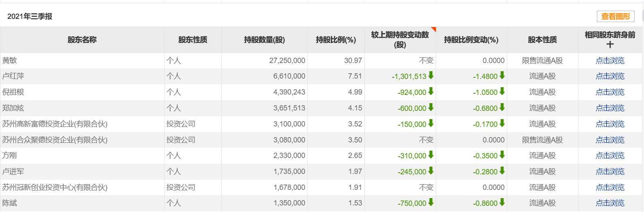
Task: Click green down arrow beside -1,301,513
Action: point(431,76)
